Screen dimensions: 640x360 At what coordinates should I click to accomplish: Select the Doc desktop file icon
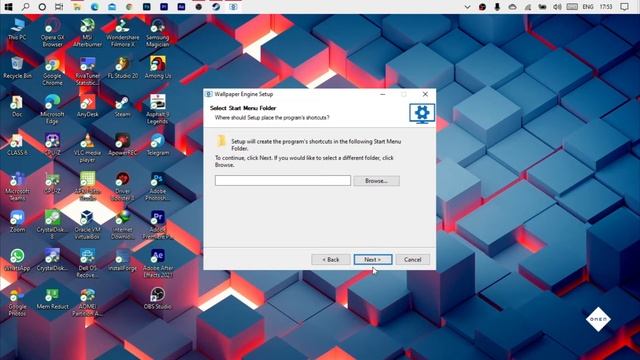point(17,106)
